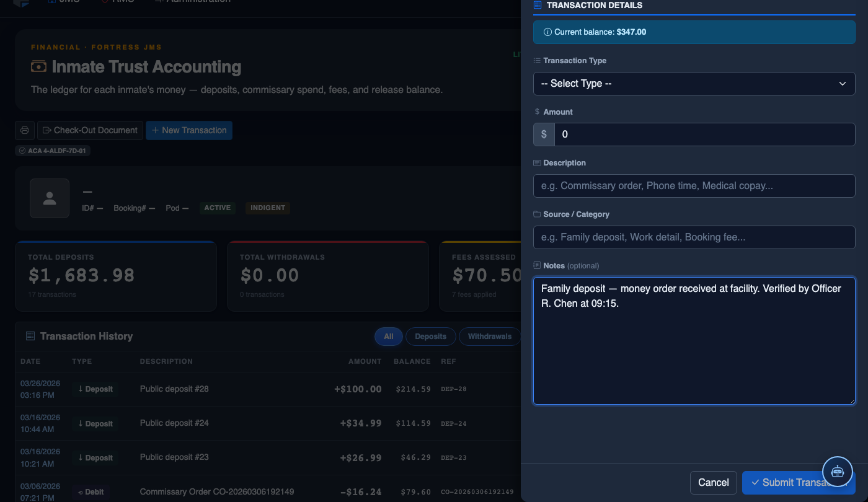Click the Source / Category field
The width and height of the screenshot is (868, 502).
[x=694, y=237]
